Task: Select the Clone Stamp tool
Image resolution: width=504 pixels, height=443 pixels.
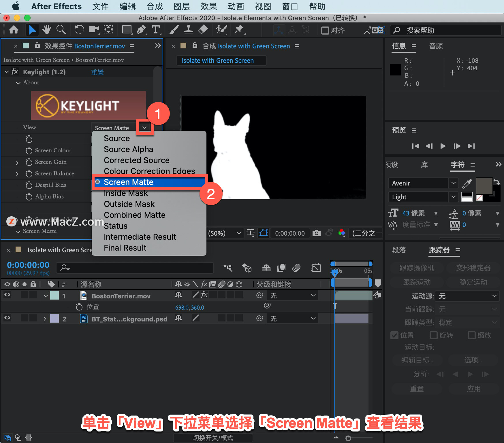Action: [x=188, y=30]
